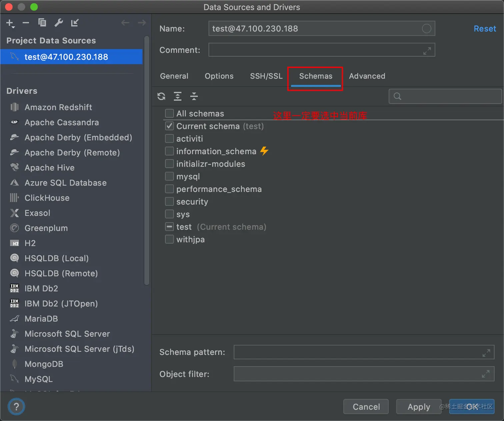The height and width of the screenshot is (421, 504).
Task: Select Amazon Redshift driver
Action: pos(58,107)
